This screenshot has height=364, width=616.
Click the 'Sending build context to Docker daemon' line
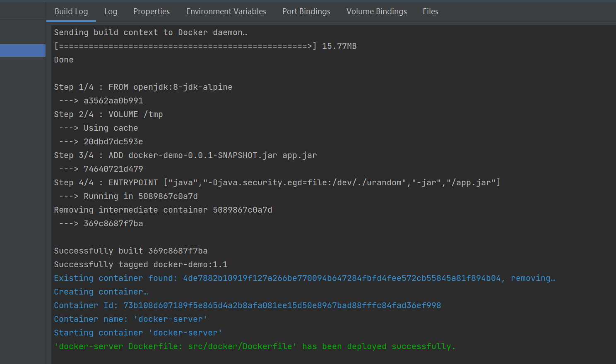pyautogui.click(x=151, y=32)
